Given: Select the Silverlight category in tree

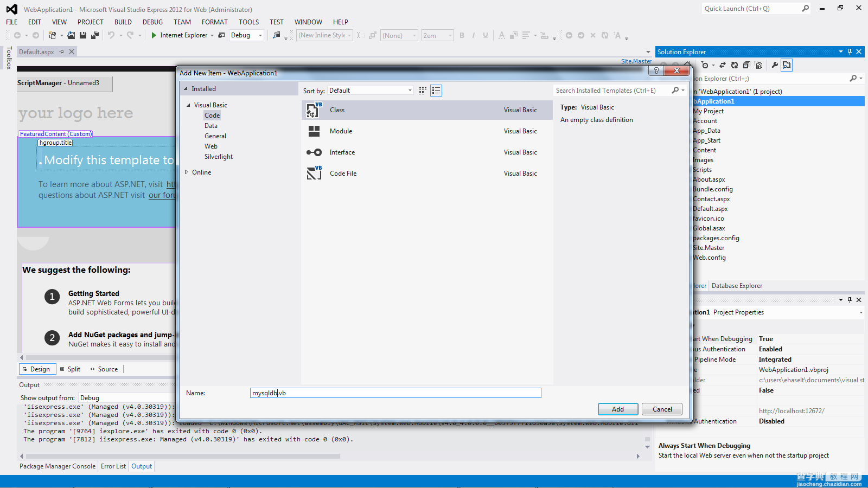Looking at the screenshot, I should 219,157.
